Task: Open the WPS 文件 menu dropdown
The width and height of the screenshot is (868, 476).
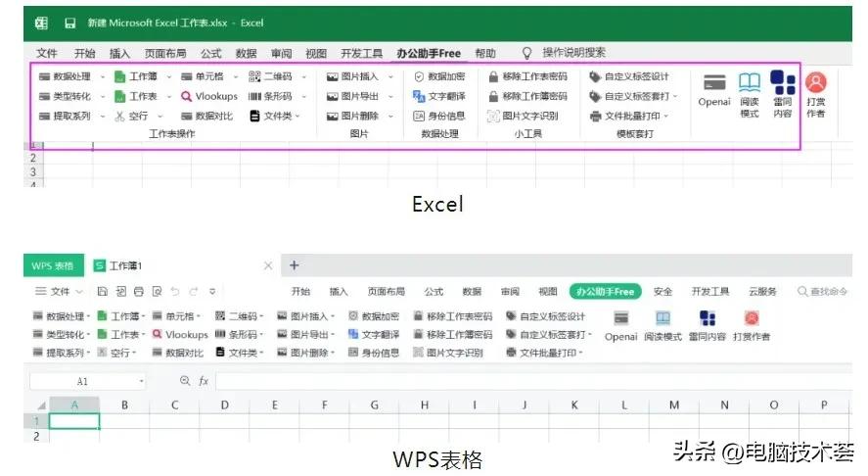Action: point(59,292)
